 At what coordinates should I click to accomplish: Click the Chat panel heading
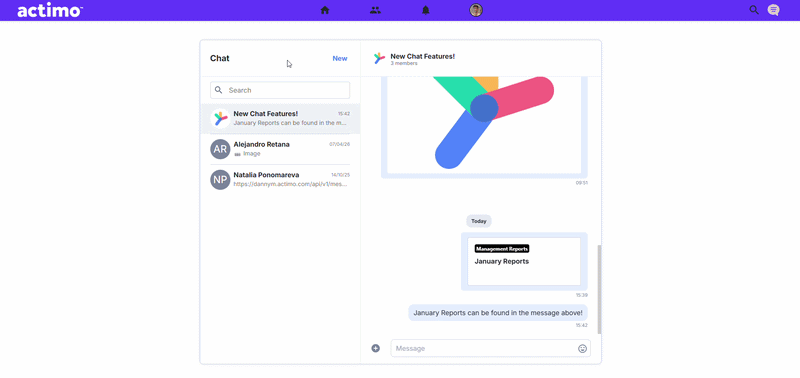point(220,58)
